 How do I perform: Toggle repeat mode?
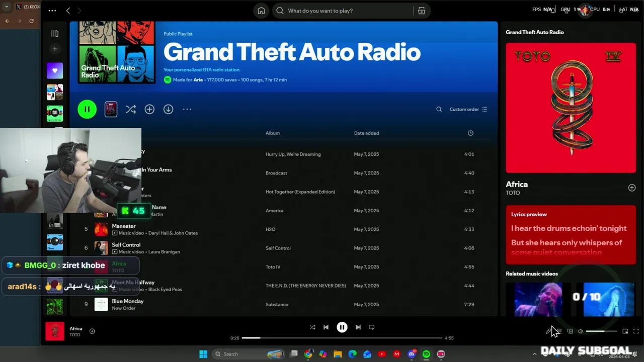coord(371,327)
